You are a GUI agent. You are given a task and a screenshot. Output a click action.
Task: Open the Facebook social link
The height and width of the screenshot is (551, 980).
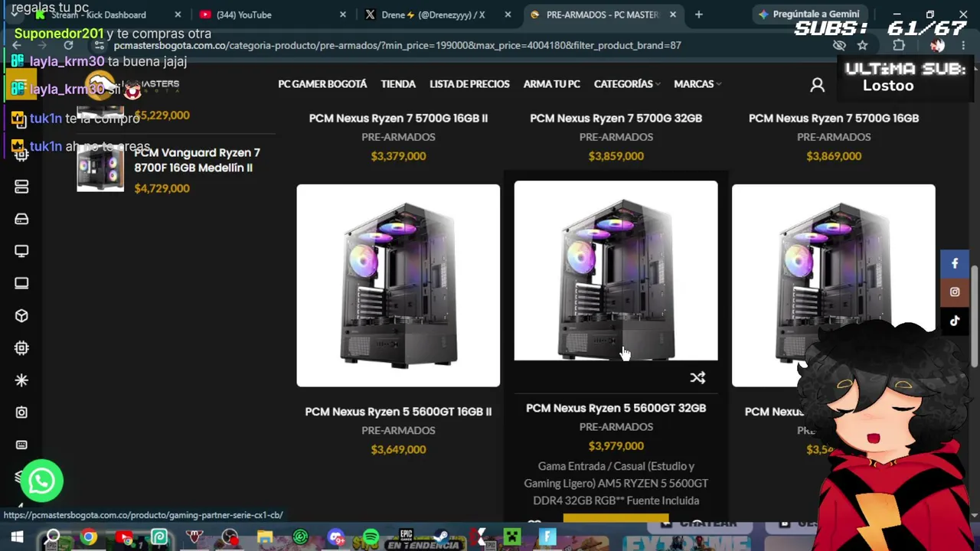pyautogui.click(x=955, y=263)
